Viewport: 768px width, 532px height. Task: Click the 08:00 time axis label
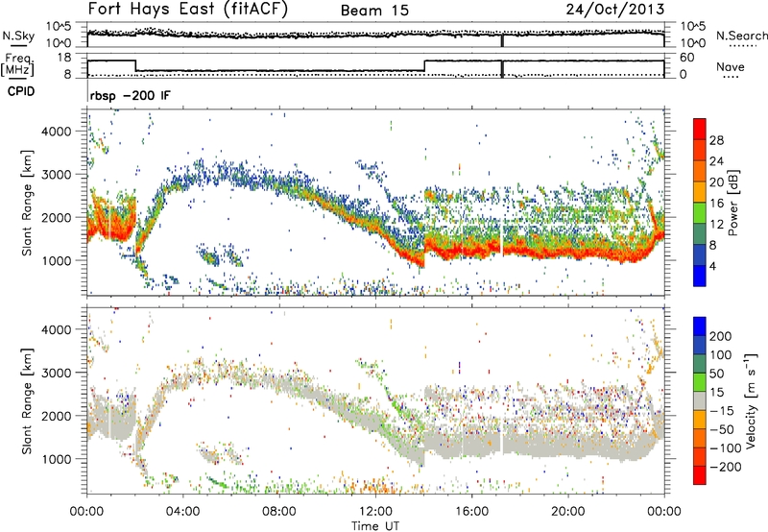tap(279, 512)
